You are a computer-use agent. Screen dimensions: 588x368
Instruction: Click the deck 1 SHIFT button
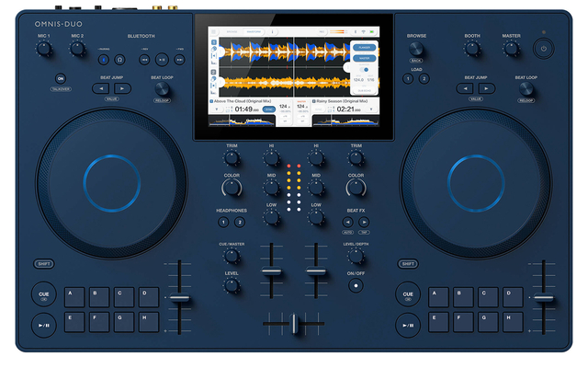(x=44, y=264)
